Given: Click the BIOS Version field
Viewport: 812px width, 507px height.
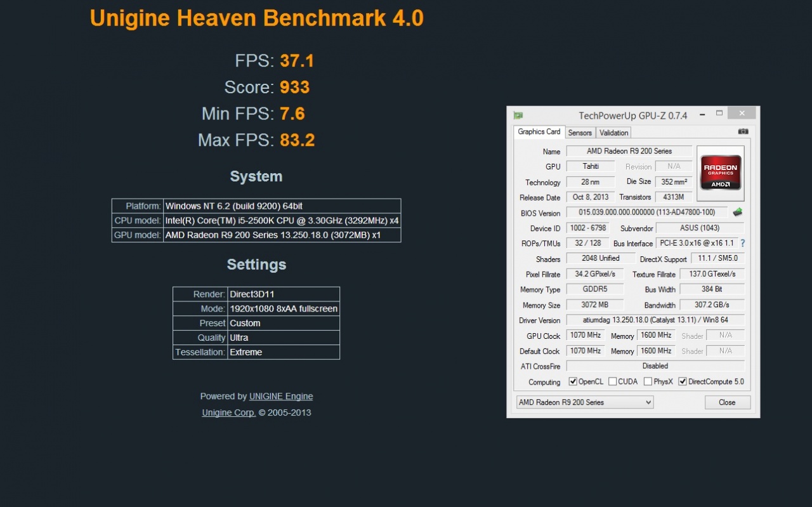Looking at the screenshot, I should point(646,213).
